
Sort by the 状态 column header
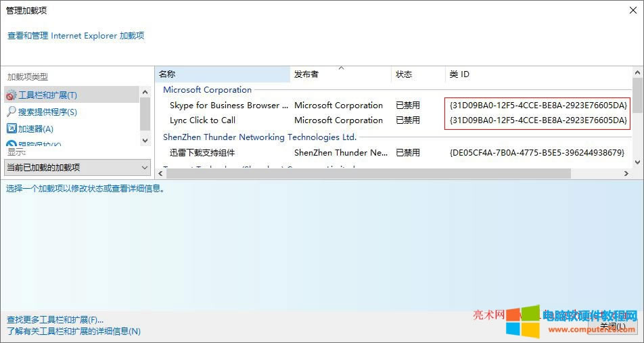tap(417, 74)
